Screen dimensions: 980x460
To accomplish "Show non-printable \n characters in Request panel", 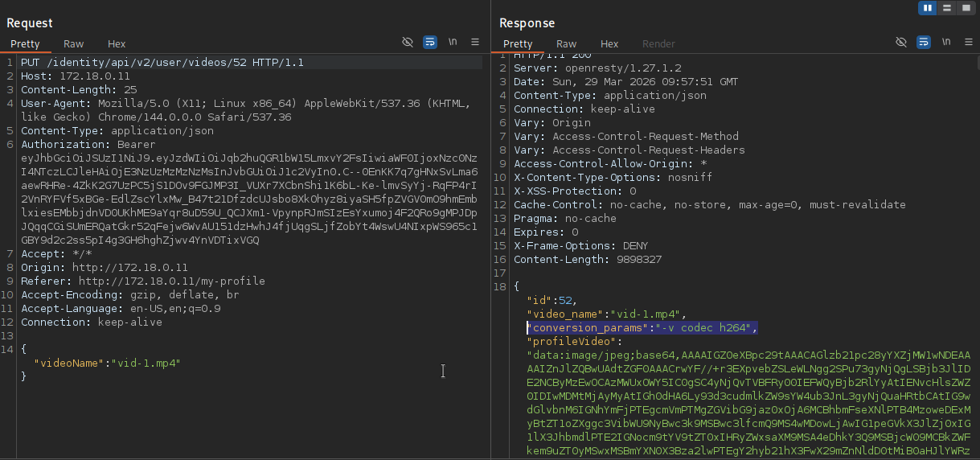I will click(453, 42).
